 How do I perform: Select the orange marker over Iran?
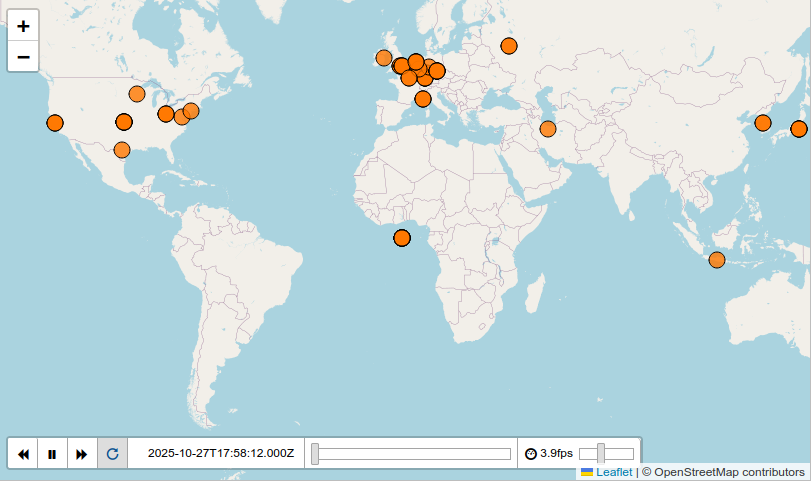coord(548,128)
